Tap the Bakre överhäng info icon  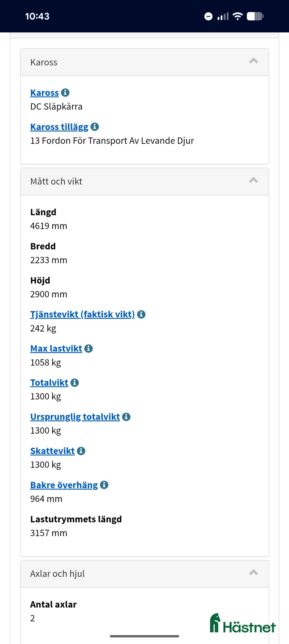click(x=104, y=485)
